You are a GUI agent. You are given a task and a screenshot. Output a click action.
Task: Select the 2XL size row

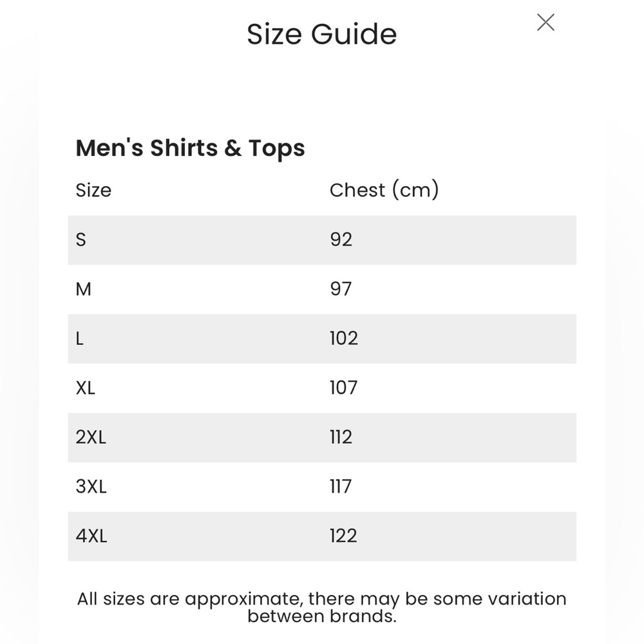(322, 438)
